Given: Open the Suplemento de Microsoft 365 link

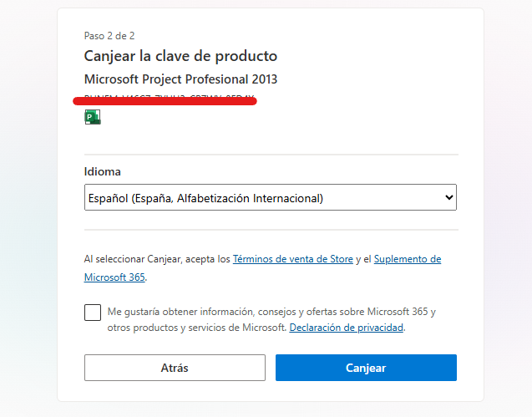Looking at the screenshot, I should [x=407, y=259].
